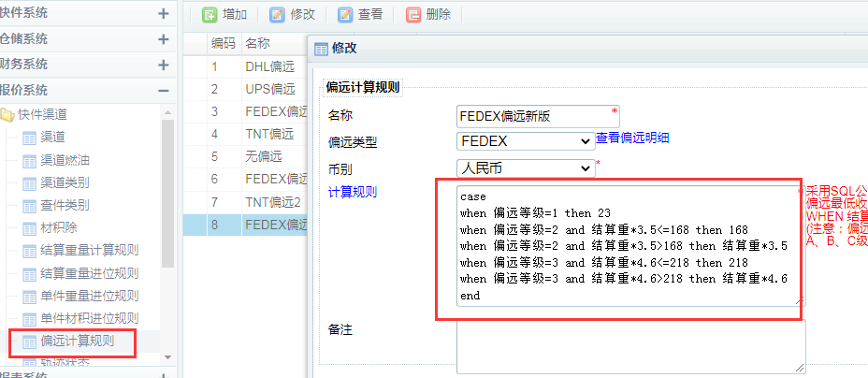The width and height of the screenshot is (868, 378).
Task: Click the table icon beside 偏远计算规则
Action: [29, 342]
